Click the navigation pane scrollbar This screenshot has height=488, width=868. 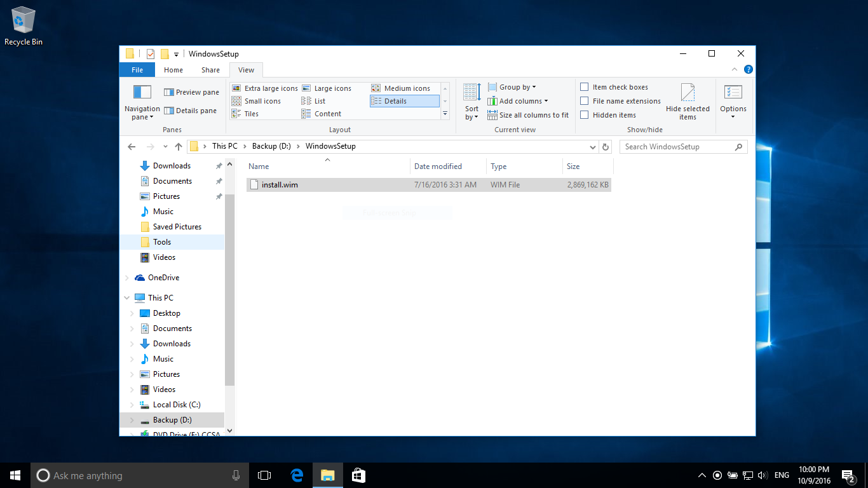click(229, 289)
